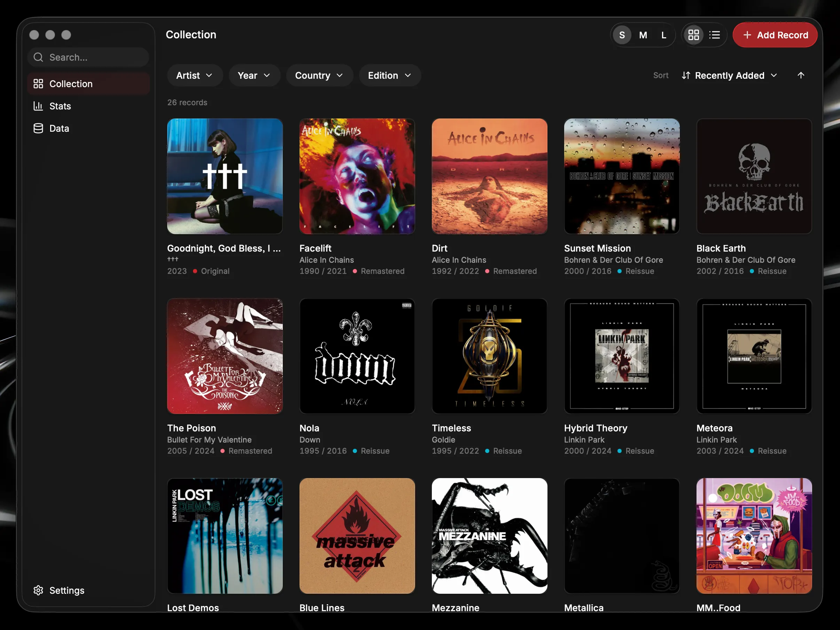Open Collection in the sidebar
The width and height of the screenshot is (840, 630).
(x=88, y=84)
